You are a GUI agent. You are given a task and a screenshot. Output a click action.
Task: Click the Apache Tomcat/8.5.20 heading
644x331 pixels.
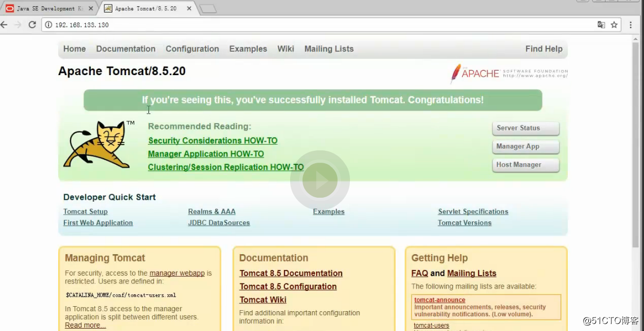point(122,71)
